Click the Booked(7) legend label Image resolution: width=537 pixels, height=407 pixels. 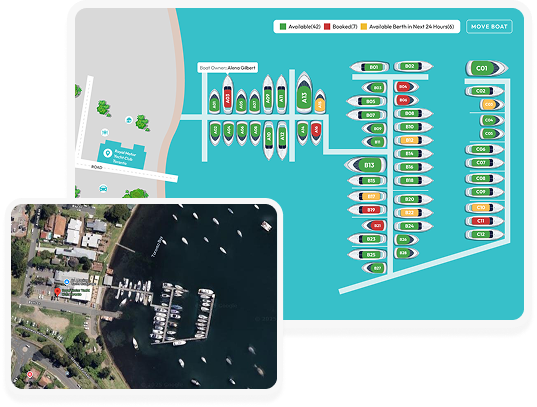345,26
